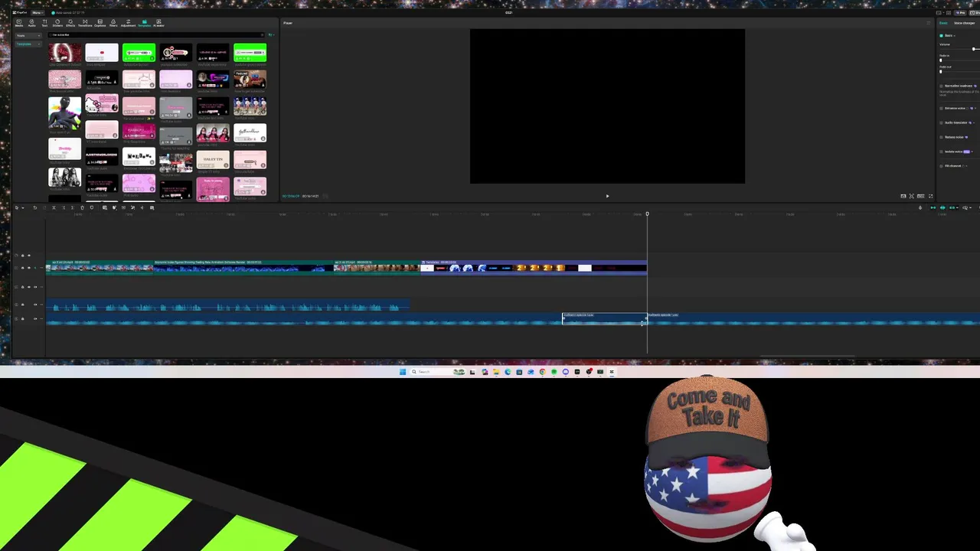Viewport: 980px width, 551px height.
Task: Open Google Chrome from the taskbar
Action: tap(542, 372)
